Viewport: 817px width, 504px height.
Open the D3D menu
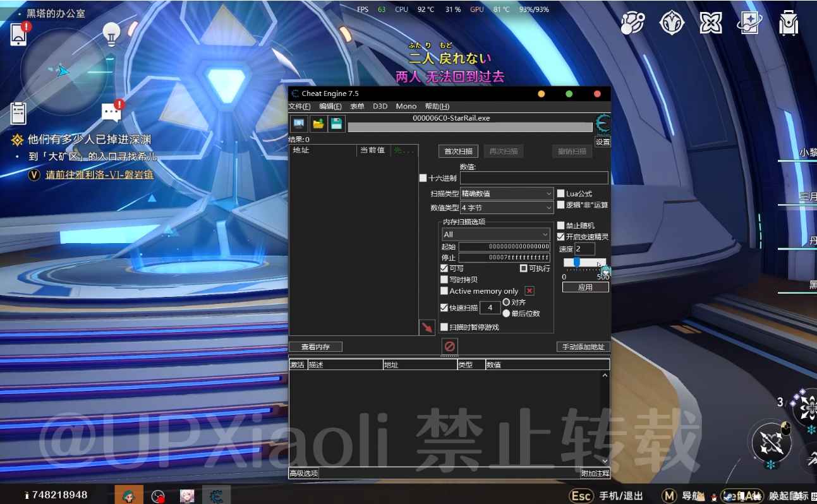coord(380,106)
